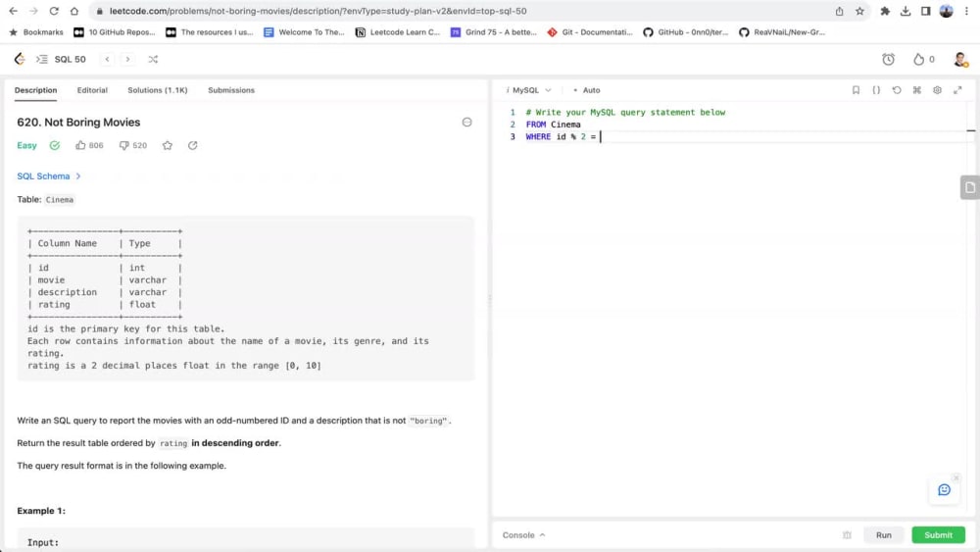The width and height of the screenshot is (980, 552).
Task: Click the browser forward arrow
Action: pos(33,11)
